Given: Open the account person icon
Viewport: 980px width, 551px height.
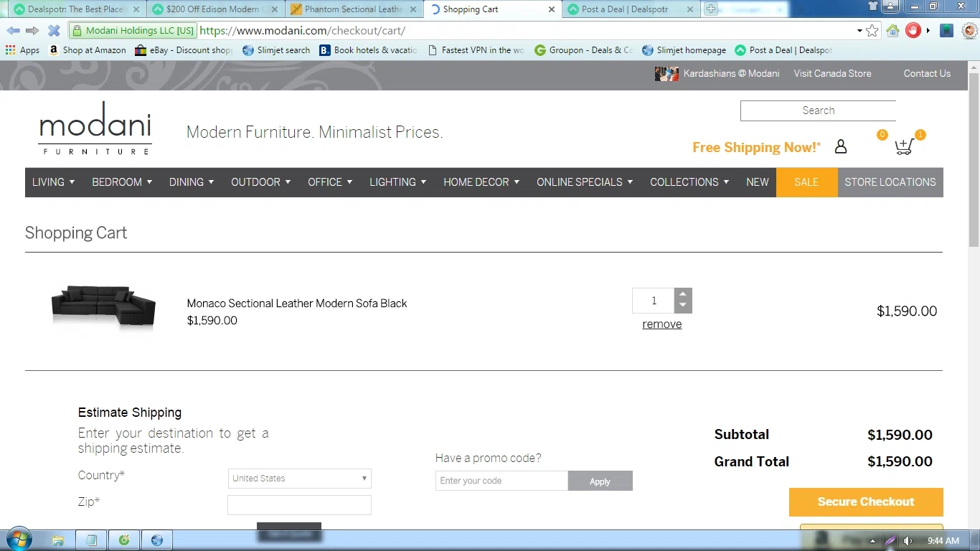Looking at the screenshot, I should click(x=841, y=146).
